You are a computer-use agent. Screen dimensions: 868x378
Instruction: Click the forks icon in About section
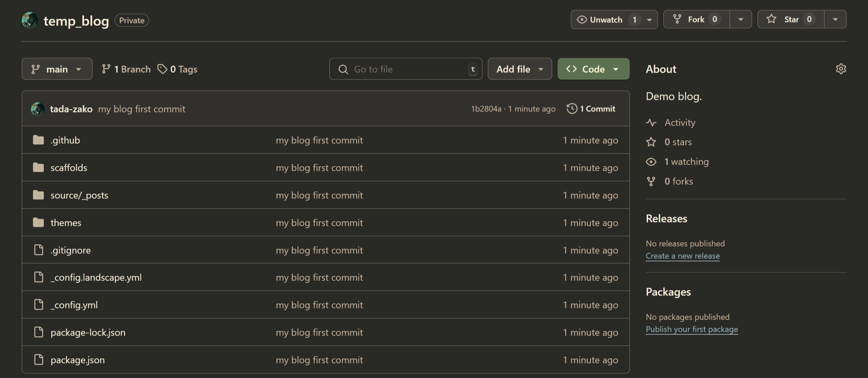tap(651, 181)
